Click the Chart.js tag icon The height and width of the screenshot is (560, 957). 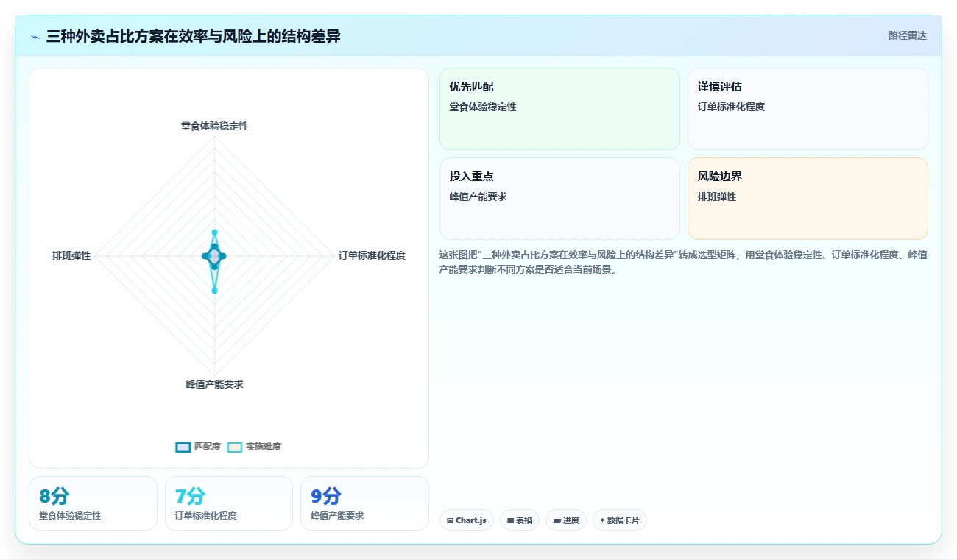[x=450, y=520]
